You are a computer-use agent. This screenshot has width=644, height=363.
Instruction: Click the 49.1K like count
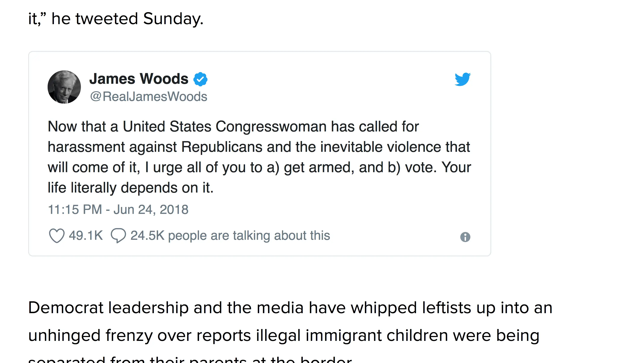coord(86,236)
